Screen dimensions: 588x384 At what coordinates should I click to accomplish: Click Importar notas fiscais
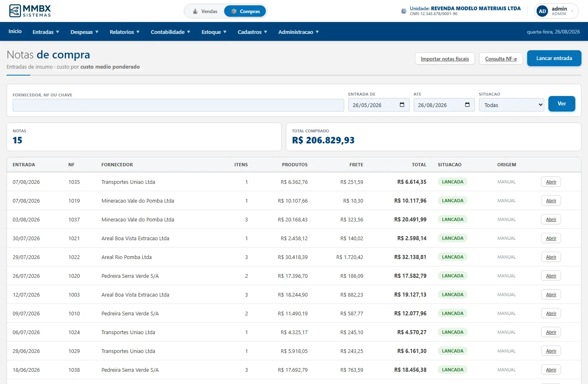tap(445, 59)
